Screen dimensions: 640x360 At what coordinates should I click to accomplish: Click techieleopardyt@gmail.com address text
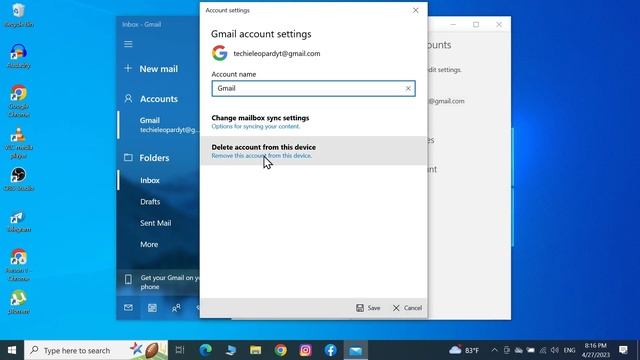[277, 53]
